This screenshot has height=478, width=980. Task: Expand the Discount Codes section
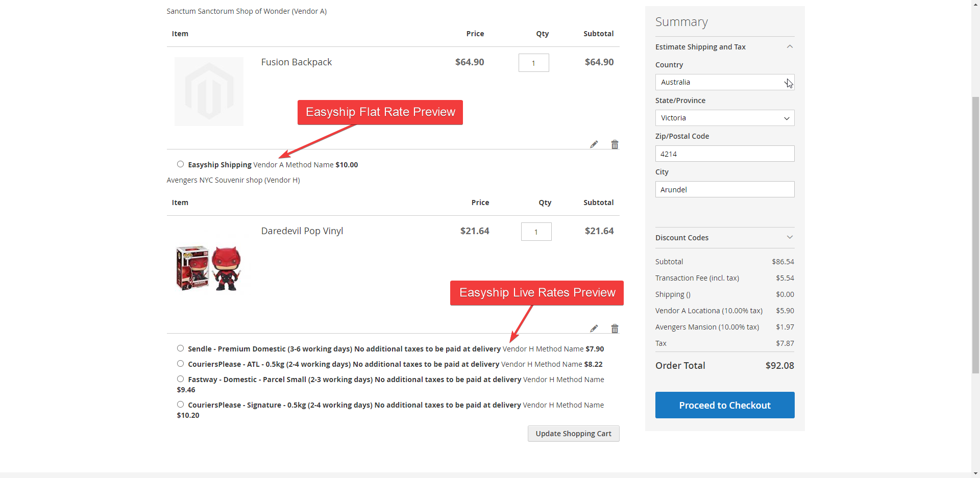[x=725, y=238]
